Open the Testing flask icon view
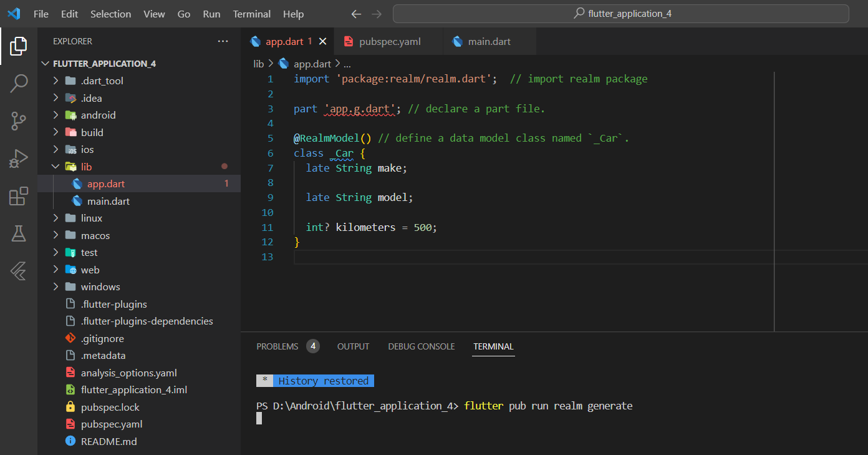The width and height of the screenshot is (868, 455). [19, 233]
